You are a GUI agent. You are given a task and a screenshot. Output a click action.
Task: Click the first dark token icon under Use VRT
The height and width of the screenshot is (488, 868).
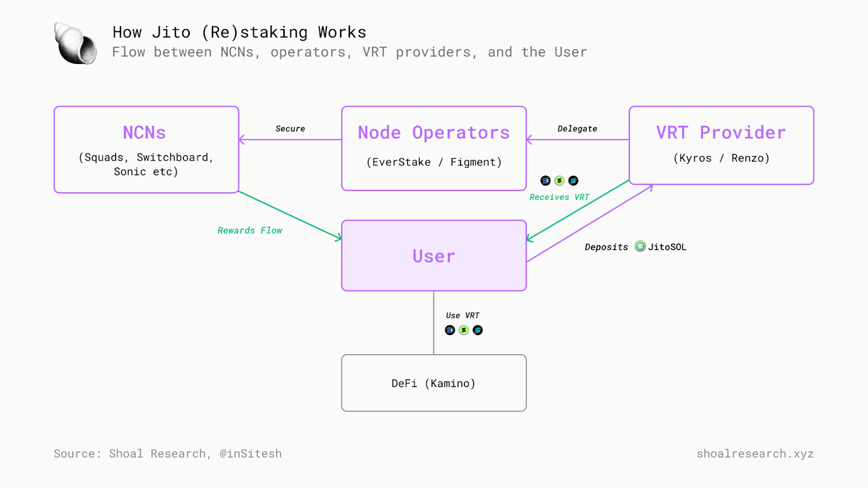450,330
